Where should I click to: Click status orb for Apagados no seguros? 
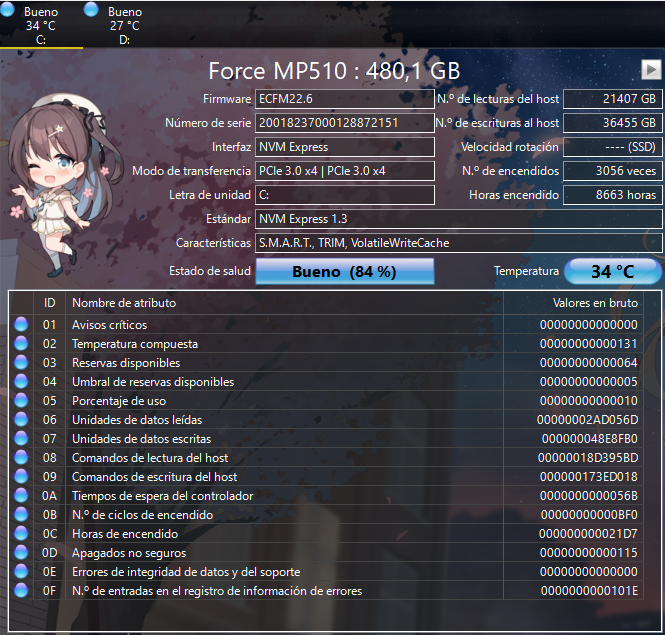21,553
